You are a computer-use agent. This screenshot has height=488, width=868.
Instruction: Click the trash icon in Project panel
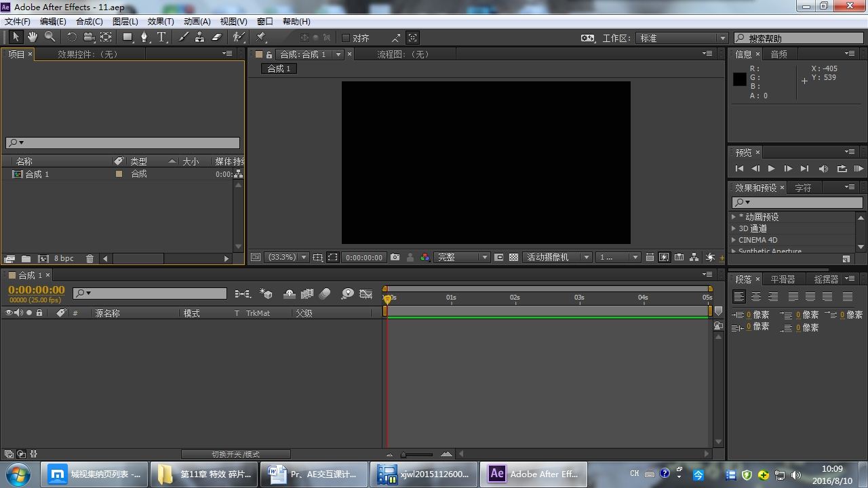(x=90, y=258)
